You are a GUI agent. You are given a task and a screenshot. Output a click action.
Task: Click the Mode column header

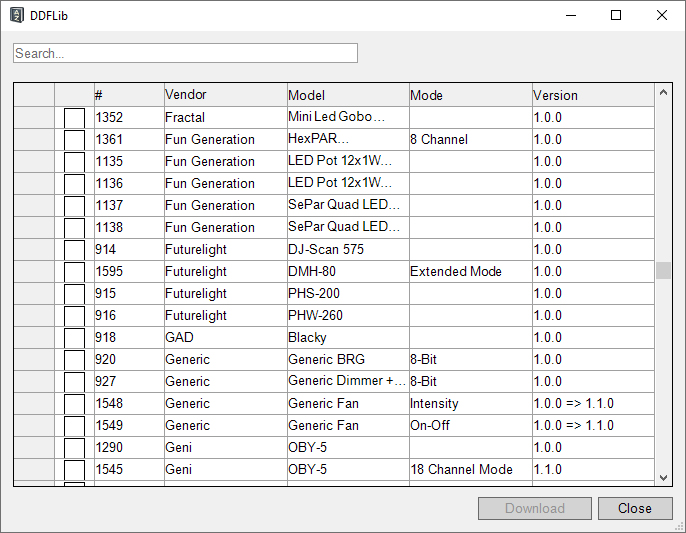point(469,95)
